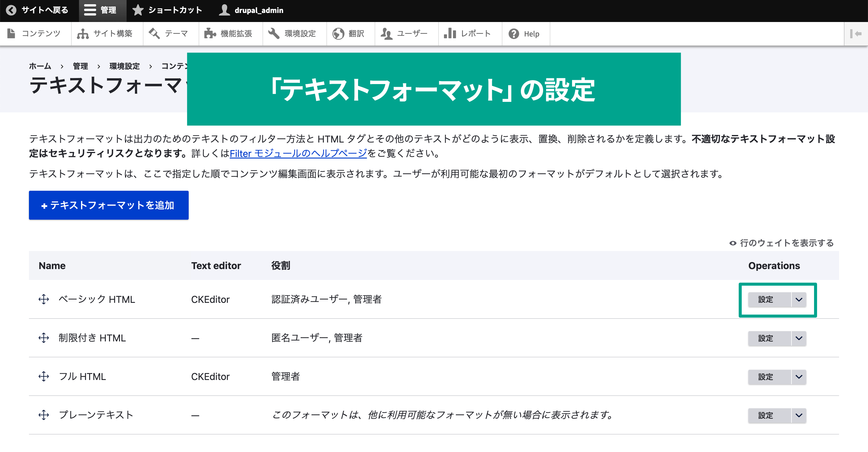The height and width of the screenshot is (452, 868).
Task: Expand operations dropdown for ベーシック HTML
Action: pos(799,300)
